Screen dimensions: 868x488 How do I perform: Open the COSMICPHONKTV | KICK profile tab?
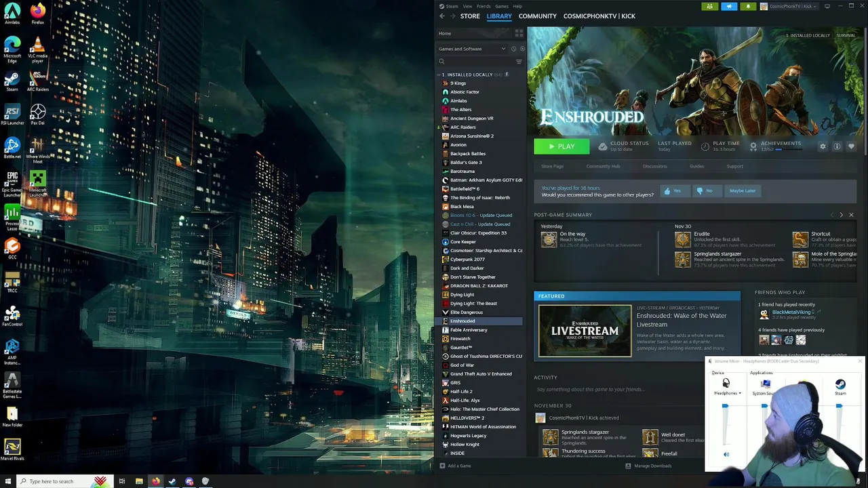pos(599,16)
